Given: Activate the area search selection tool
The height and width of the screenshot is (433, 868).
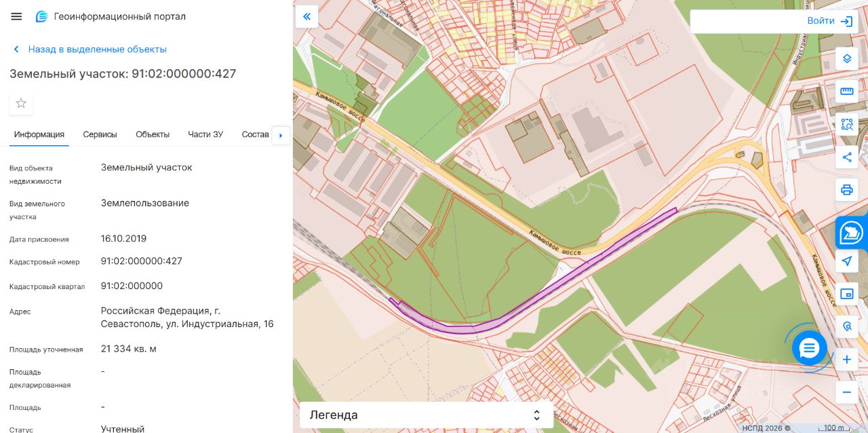Looking at the screenshot, I should 846,124.
